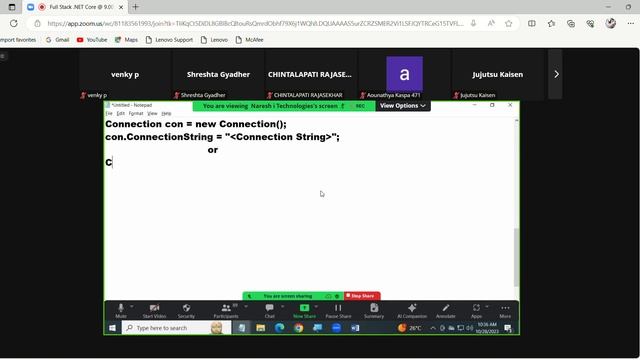This screenshot has height=360, width=640.
Task: Open the Chat bubble icon
Action: pos(269,308)
